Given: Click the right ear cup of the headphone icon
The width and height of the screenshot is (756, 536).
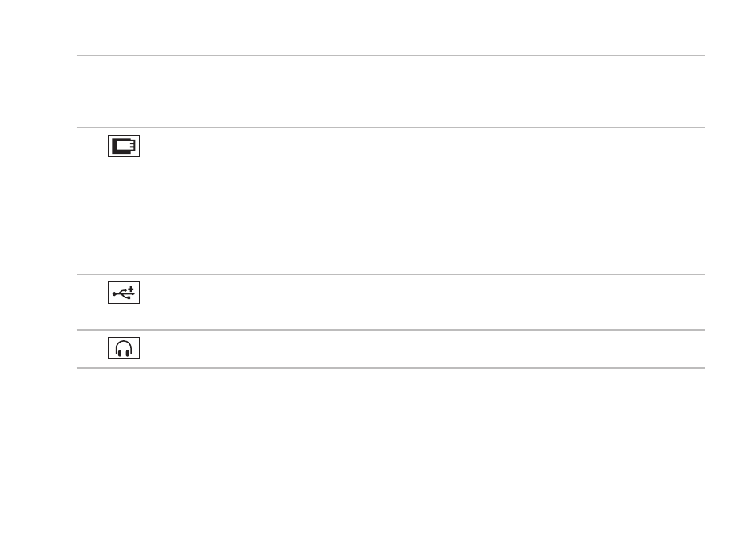Looking at the screenshot, I should (129, 352).
